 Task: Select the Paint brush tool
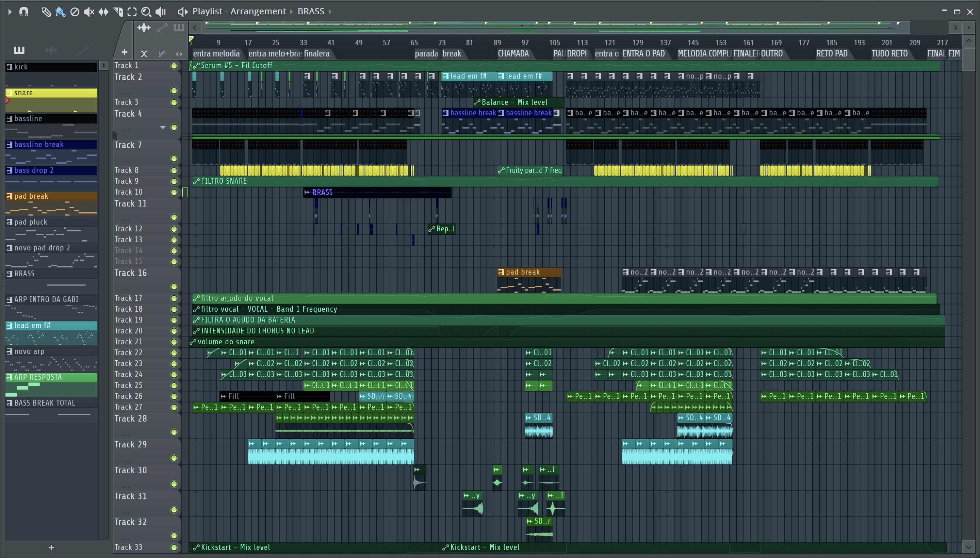coord(60,12)
